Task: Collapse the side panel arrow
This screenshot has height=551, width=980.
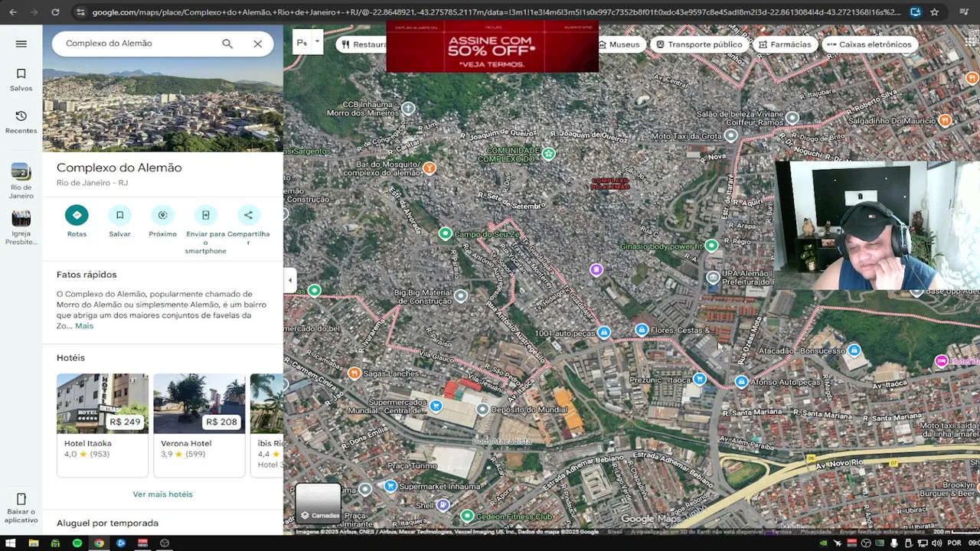Action: tap(290, 280)
